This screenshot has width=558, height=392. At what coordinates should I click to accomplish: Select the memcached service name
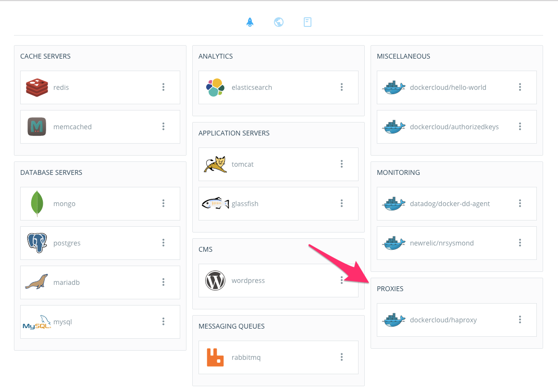coord(73,127)
